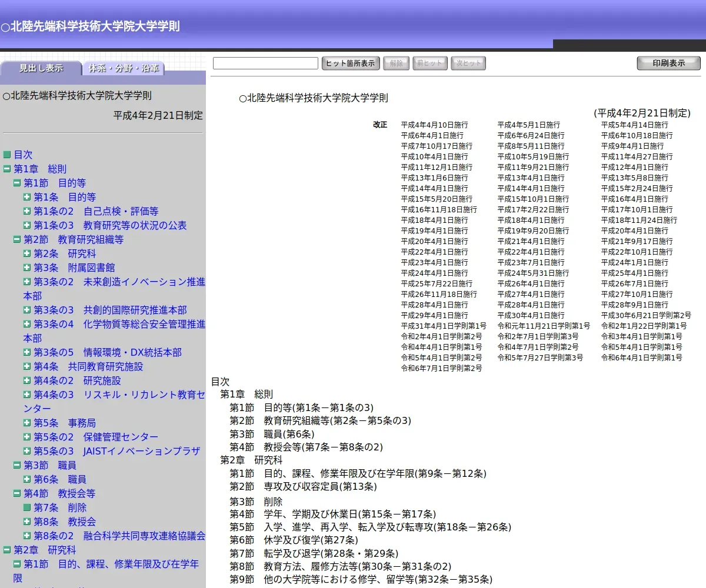This screenshot has width=706, height=588.
Task: Select 第4節 教授会等(第7条-第8条の2) contents line
Action: [x=306, y=447]
